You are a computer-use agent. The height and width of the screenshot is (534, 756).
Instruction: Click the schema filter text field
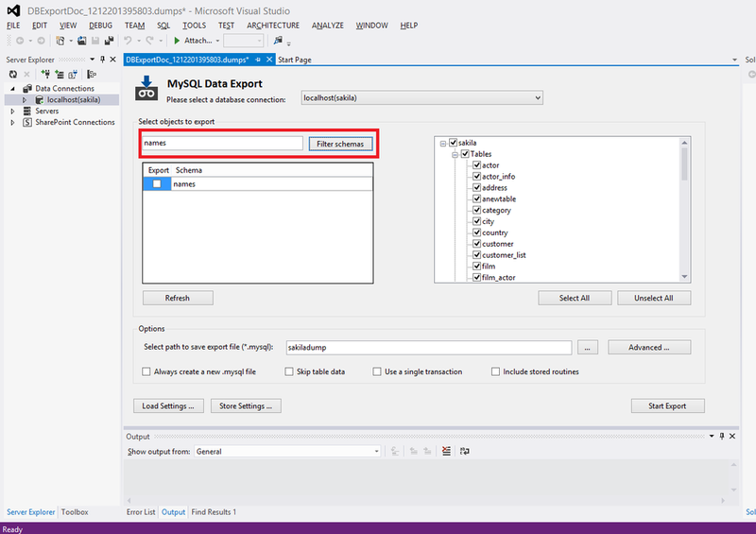pyautogui.click(x=222, y=144)
